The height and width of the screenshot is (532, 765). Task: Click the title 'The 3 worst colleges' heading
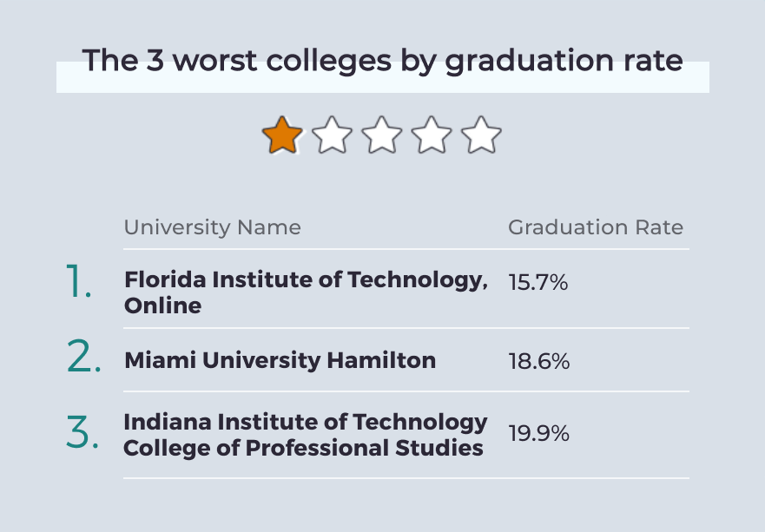coord(382,61)
